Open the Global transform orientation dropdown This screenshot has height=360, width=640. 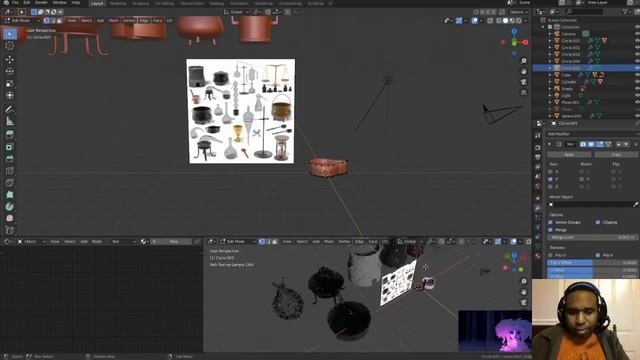coord(236,12)
